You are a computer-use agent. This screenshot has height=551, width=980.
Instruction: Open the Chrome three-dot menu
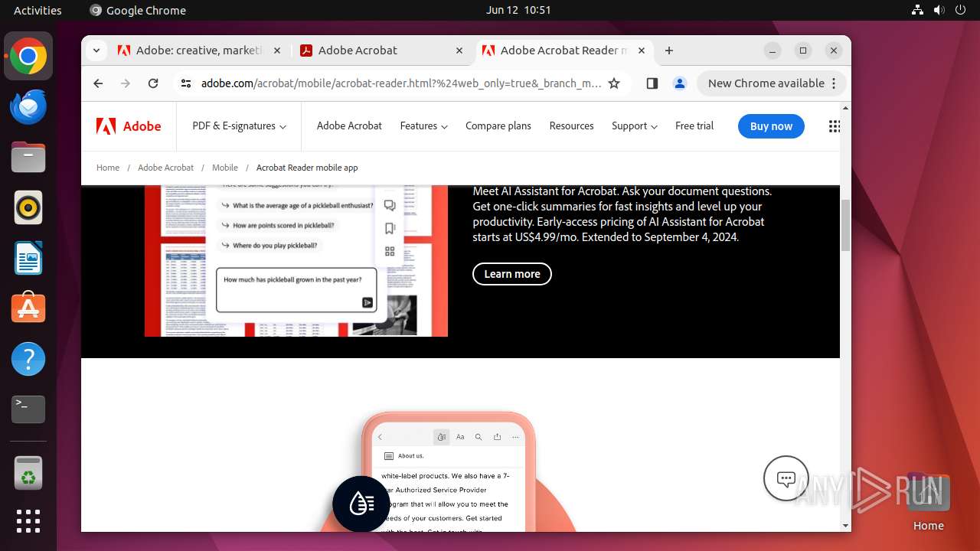click(x=835, y=83)
